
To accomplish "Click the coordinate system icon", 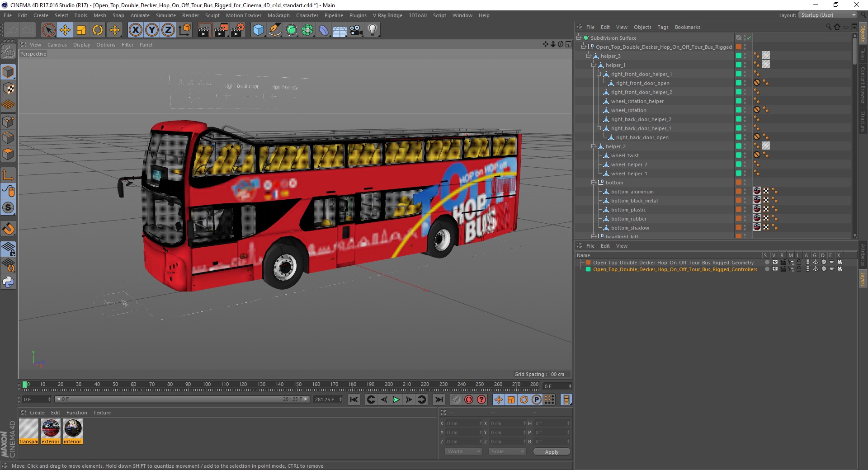I will click(x=184, y=30).
